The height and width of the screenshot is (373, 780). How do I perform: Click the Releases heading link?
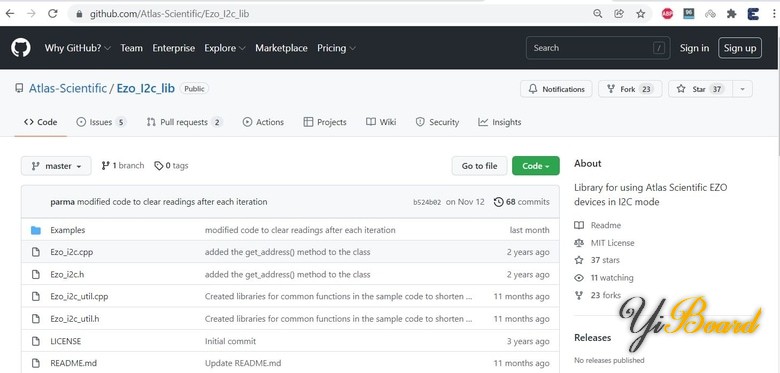tap(592, 338)
